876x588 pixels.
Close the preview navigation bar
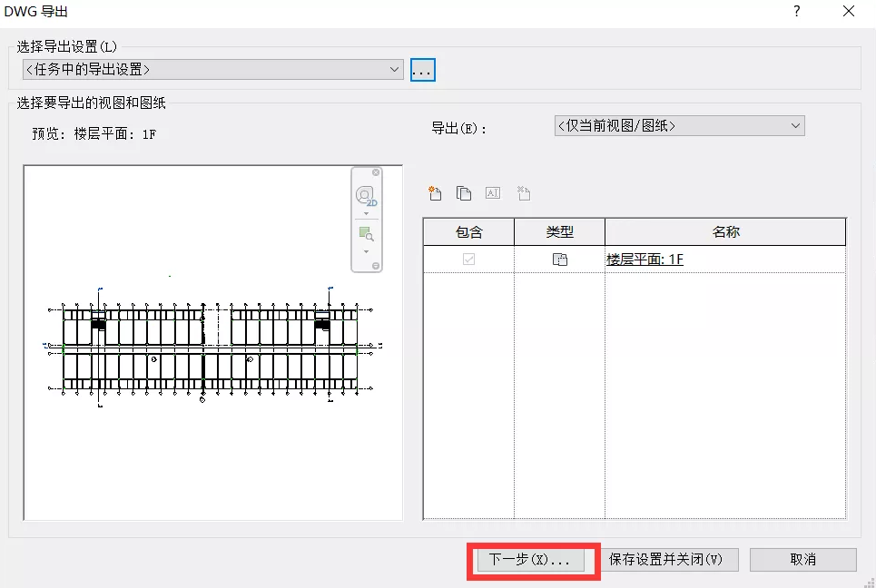(376, 172)
